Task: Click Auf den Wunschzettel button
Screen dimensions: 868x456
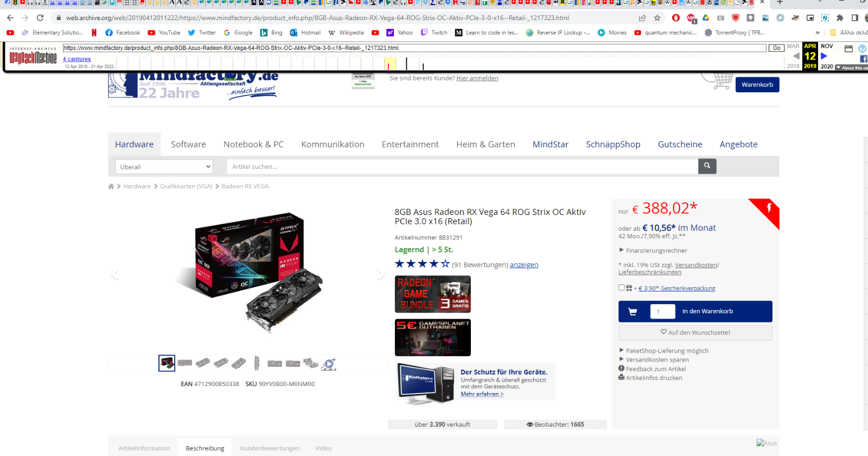Action: (695, 332)
